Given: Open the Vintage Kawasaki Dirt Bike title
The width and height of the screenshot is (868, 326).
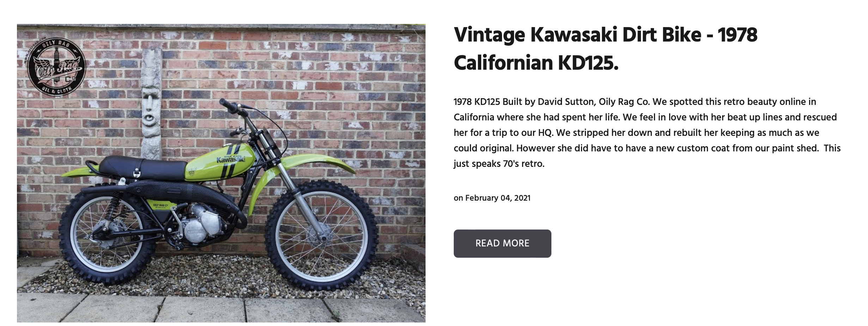Looking at the screenshot, I should 605,49.
